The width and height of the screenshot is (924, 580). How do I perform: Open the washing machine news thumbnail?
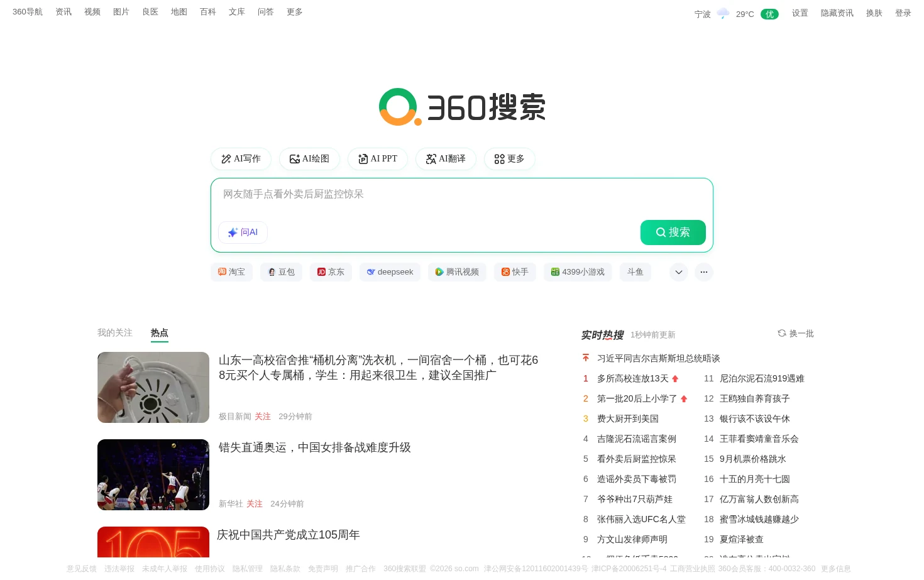pos(153,387)
